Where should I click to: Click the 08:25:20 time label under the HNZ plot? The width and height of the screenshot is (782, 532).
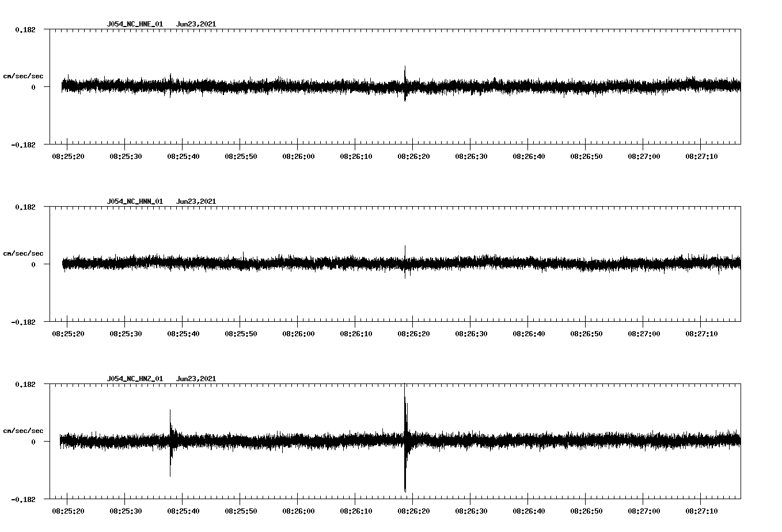(x=68, y=511)
